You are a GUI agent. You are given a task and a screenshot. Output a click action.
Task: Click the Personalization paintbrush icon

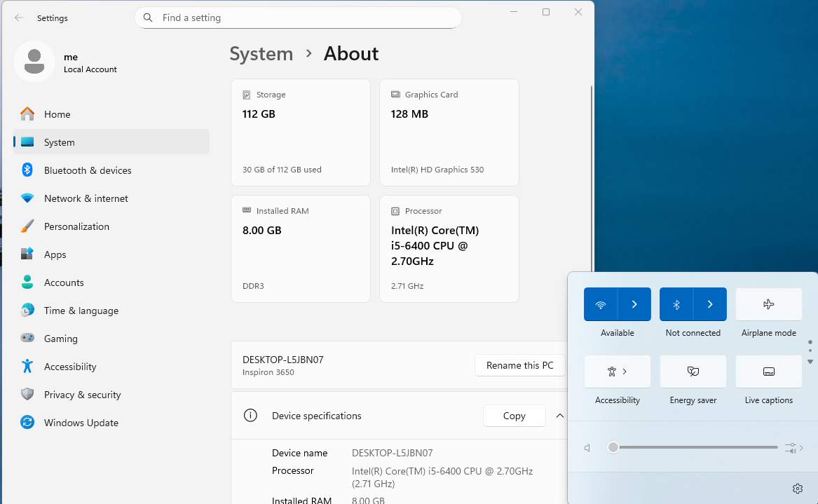coord(27,226)
